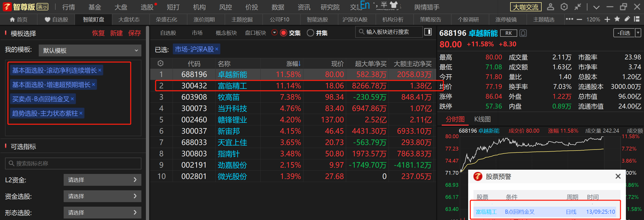Click 保存 to save the template
The width and height of the screenshot is (644, 220).
[135, 33]
